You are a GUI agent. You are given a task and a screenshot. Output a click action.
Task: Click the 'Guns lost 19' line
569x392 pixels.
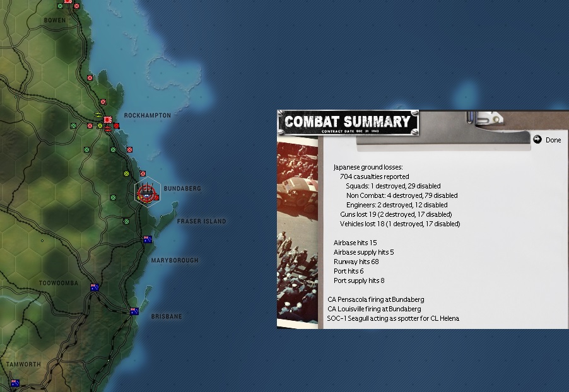click(x=396, y=214)
